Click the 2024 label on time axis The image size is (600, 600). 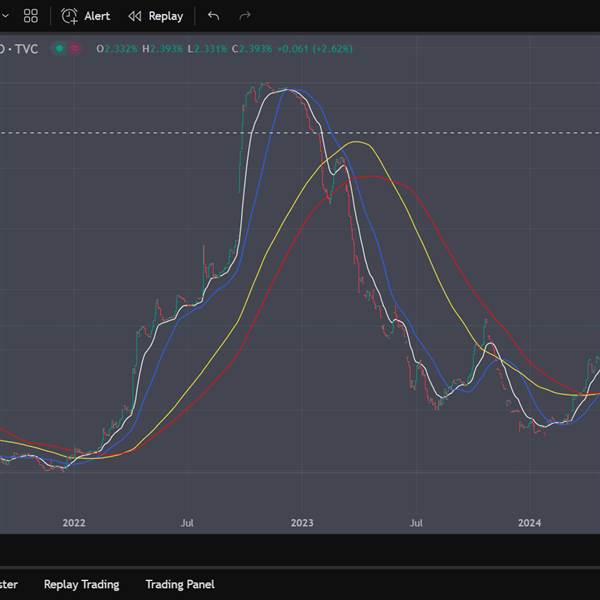pos(529,523)
